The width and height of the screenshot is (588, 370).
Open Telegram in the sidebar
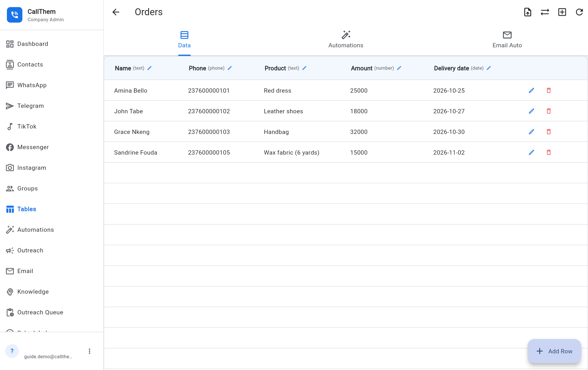(x=52, y=106)
